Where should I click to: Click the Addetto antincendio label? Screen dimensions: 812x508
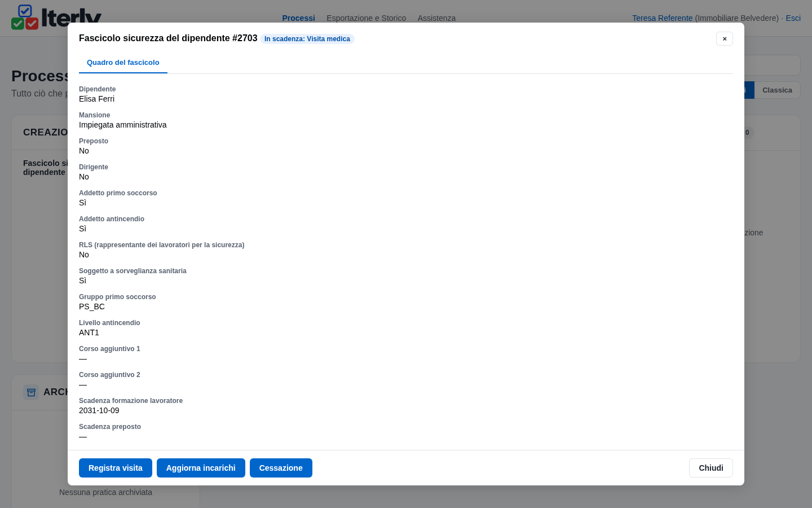pos(112,219)
